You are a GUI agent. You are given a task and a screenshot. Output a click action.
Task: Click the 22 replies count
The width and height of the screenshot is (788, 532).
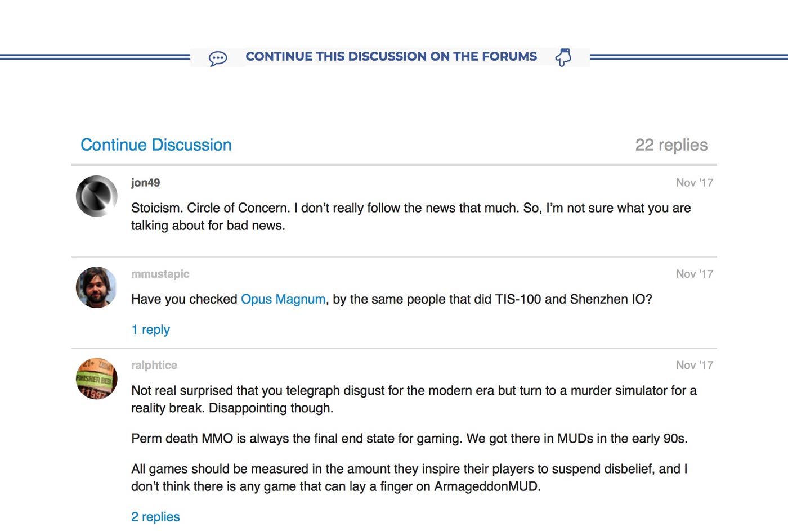[x=671, y=145]
